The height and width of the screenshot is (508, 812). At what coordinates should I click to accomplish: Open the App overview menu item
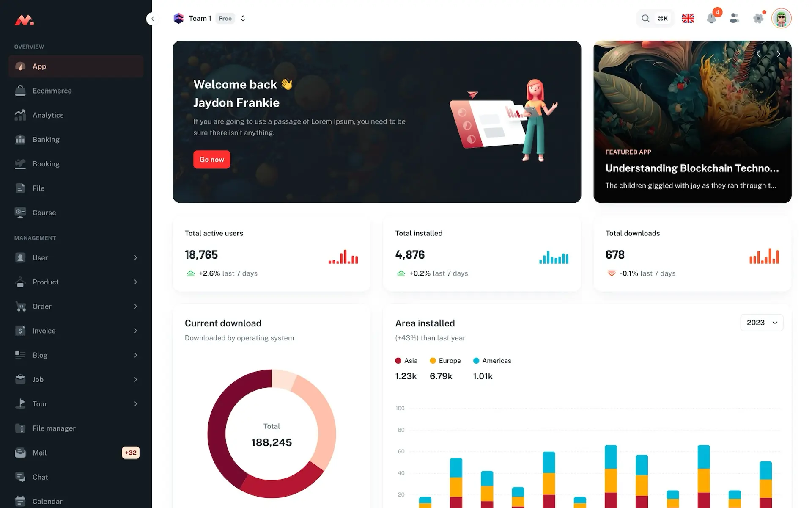coord(76,66)
